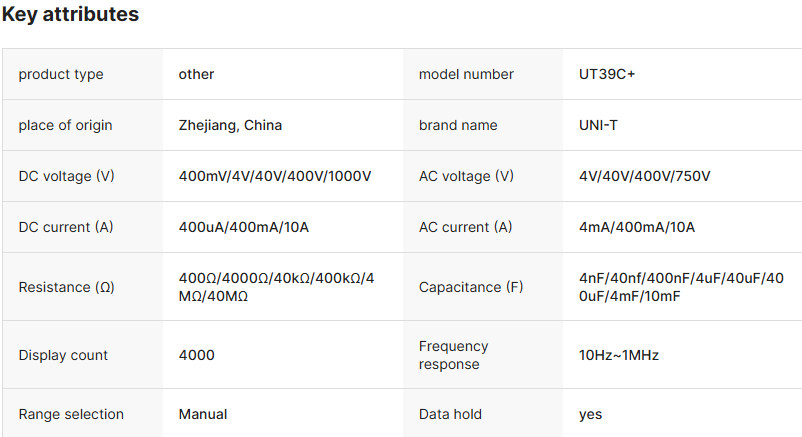Image resolution: width=802 pixels, height=437 pixels.
Task: Click the Display count value 4000
Action: click(196, 355)
